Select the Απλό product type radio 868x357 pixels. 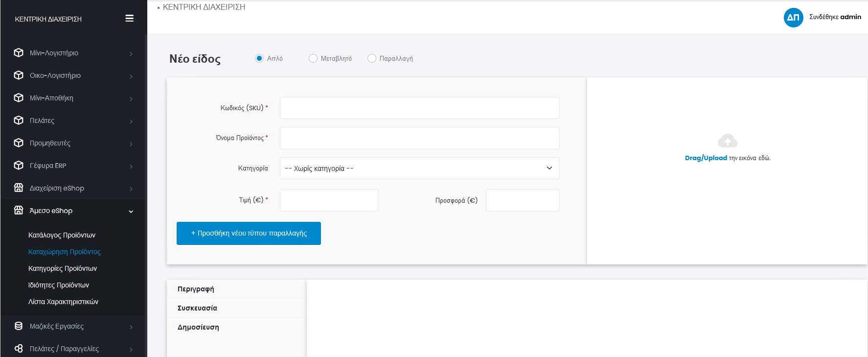tap(259, 58)
